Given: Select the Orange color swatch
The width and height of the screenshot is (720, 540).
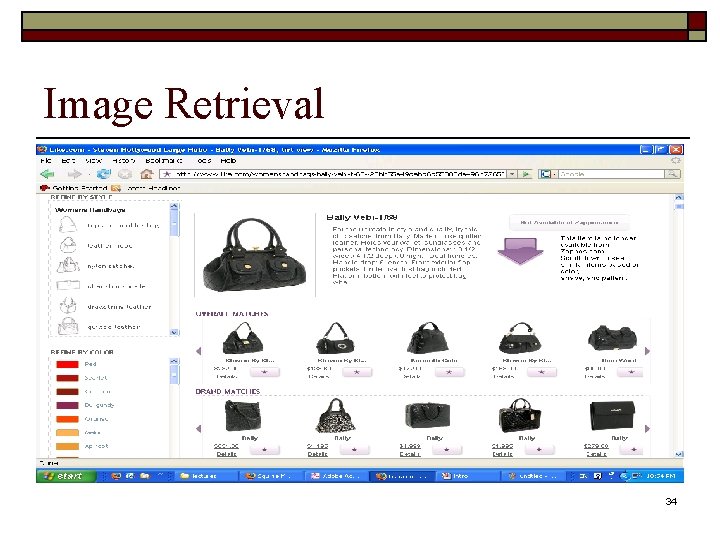Looking at the screenshot, I should (67, 419).
